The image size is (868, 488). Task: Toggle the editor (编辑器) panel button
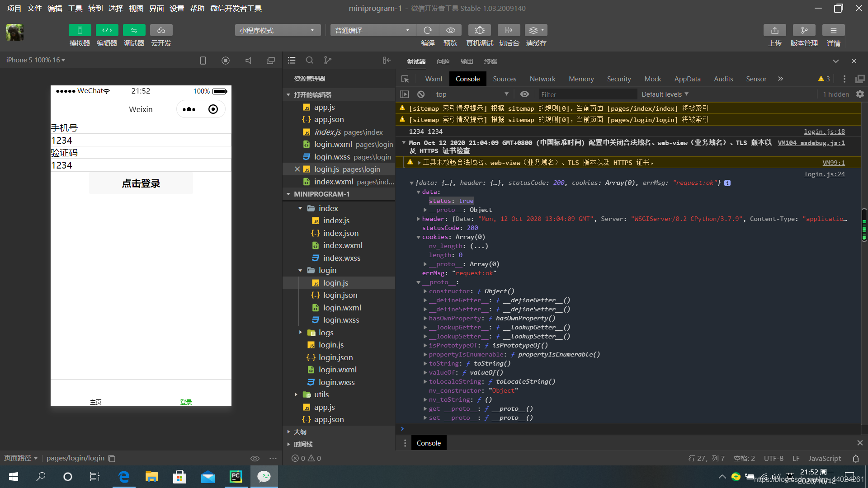(x=107, y=30)
